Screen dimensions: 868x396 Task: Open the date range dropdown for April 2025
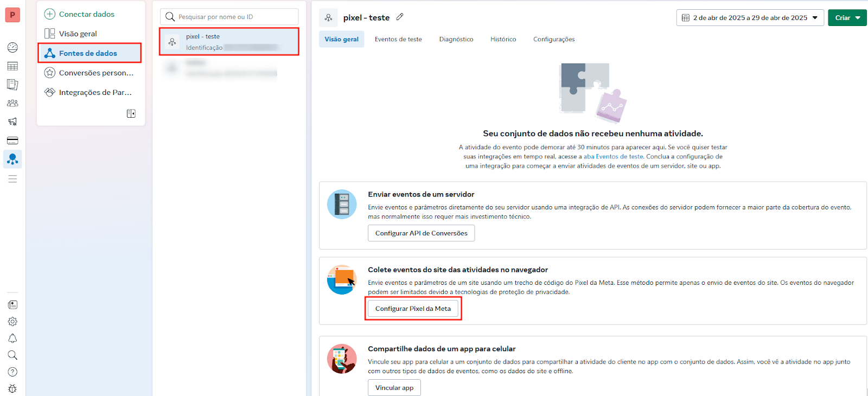[x=750, y=18]
